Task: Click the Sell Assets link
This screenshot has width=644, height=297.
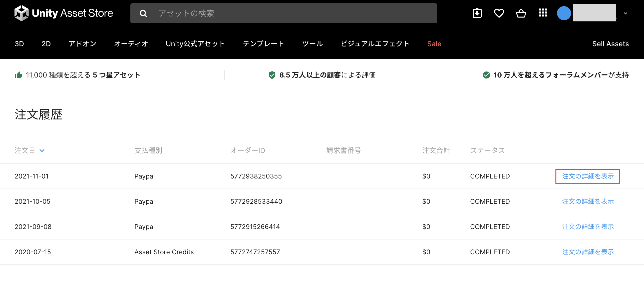Action: tap(610, 44)
